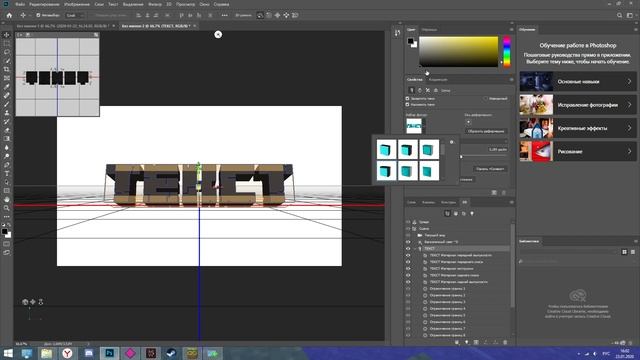Viewport: 640px width, 360px height.
Task: Filter 3D panel by lights icon
Action: coord(472,213)
